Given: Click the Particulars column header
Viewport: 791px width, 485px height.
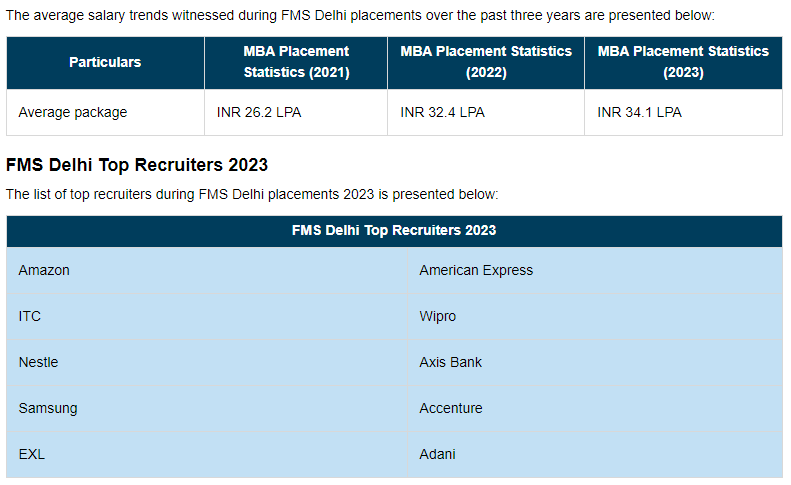Looking at the screenshot, I should pyautogui.click(x=105, y=62).
